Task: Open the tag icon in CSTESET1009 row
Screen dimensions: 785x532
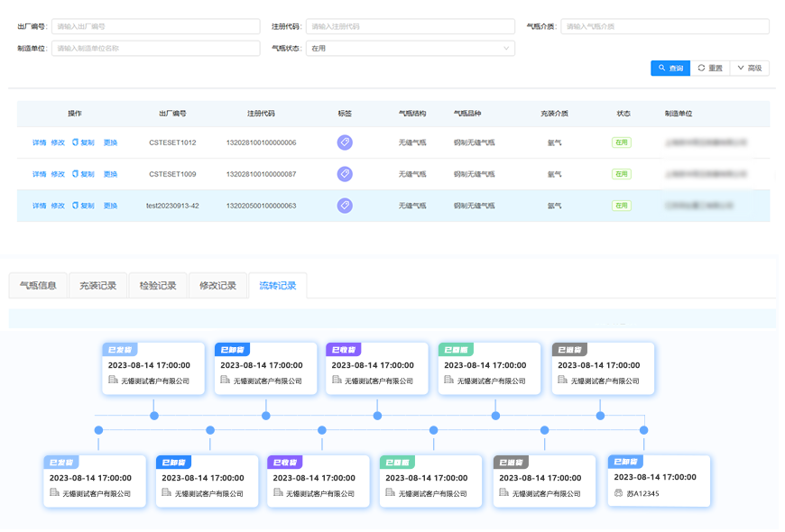Action: [344, 174]
